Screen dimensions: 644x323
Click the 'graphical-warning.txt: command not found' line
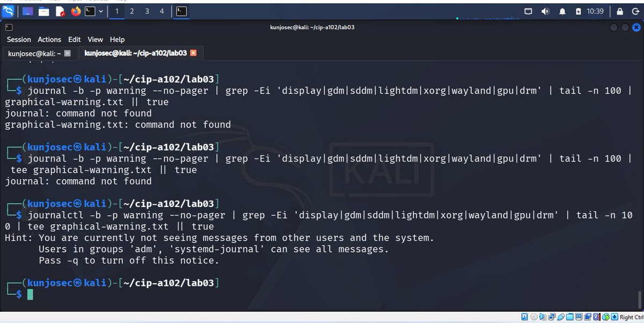[x=118, y=124]
